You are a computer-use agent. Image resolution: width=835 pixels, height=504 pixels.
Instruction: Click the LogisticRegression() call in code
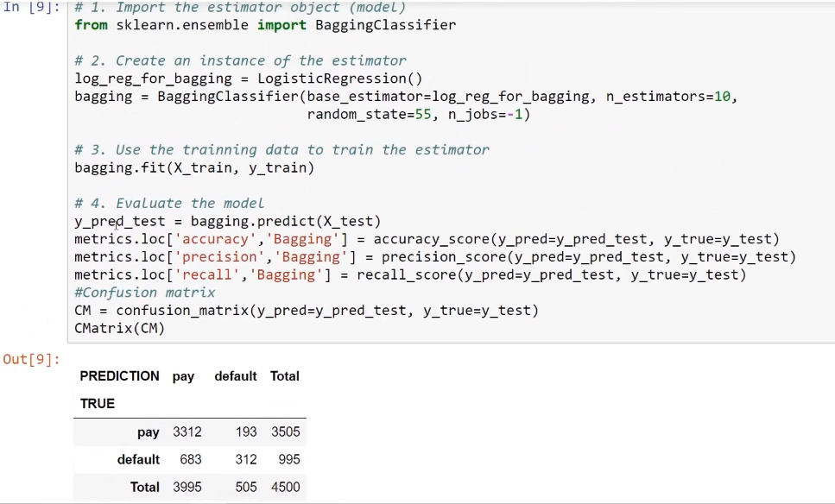(x=339, y=79)
